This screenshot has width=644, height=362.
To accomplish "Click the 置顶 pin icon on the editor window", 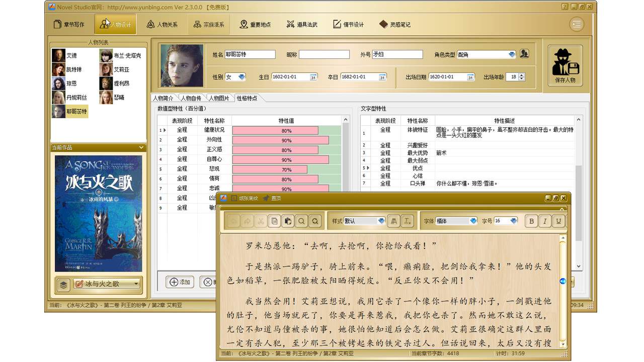I will pyautogui.click(x=267, y=198).
